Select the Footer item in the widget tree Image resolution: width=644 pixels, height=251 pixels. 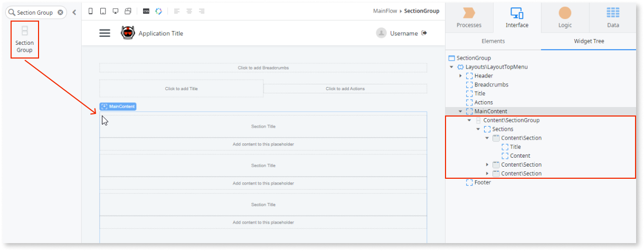coord(482,182)
